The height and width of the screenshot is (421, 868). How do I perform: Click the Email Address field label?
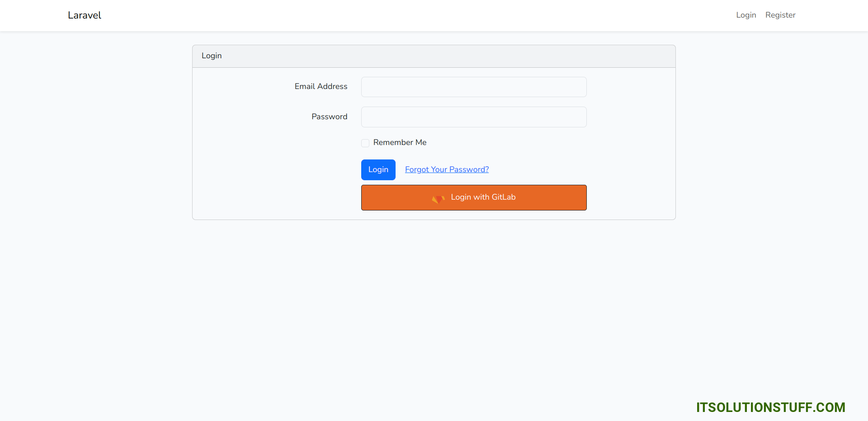pos(321,87)
